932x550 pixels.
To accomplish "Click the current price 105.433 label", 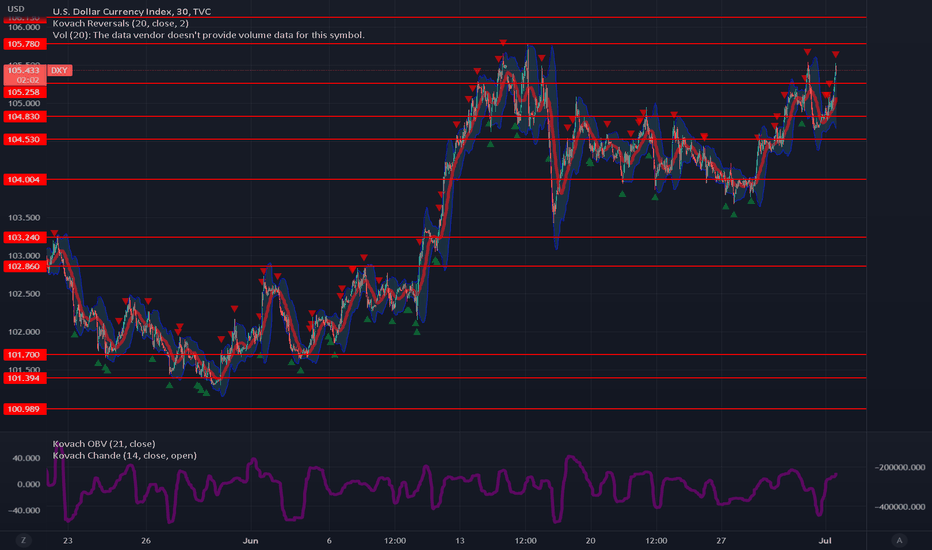I will pos(24,75).
